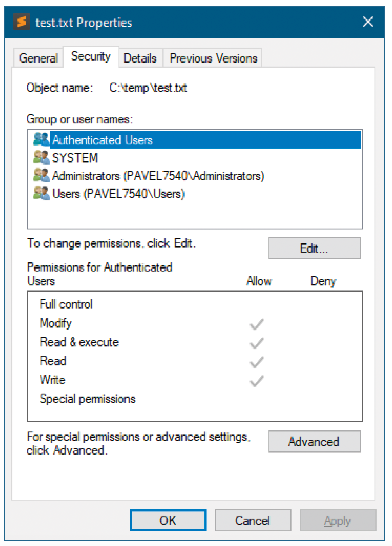The image size is (392, 546).
Task: Click the Read & execute allow checkmark
Action: point(256,343)
